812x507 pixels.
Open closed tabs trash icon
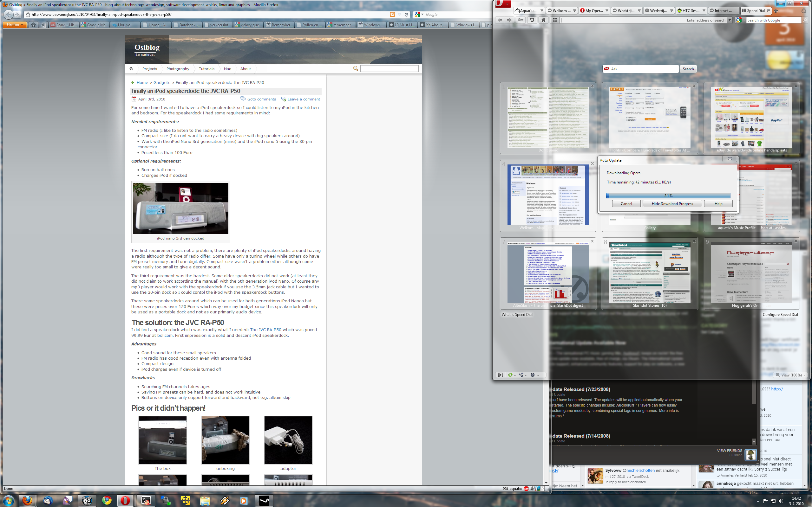click(x=804, y=11)
